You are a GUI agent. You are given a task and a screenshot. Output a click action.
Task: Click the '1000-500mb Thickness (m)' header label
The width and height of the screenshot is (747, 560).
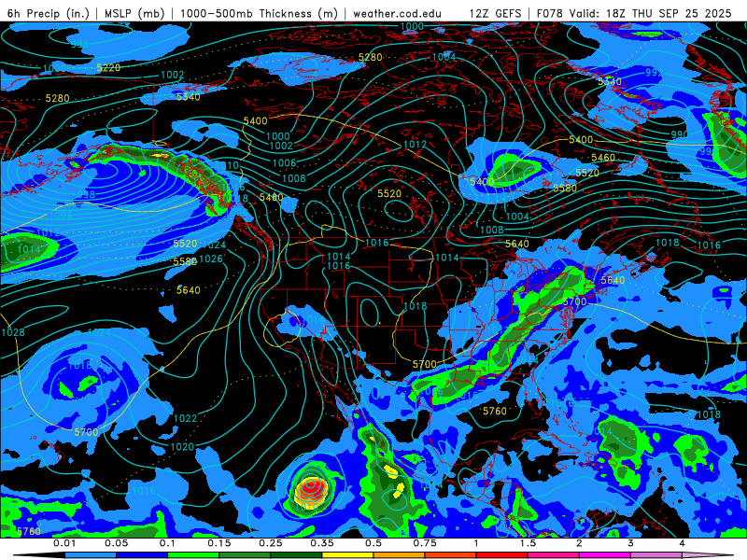point(260,13)
